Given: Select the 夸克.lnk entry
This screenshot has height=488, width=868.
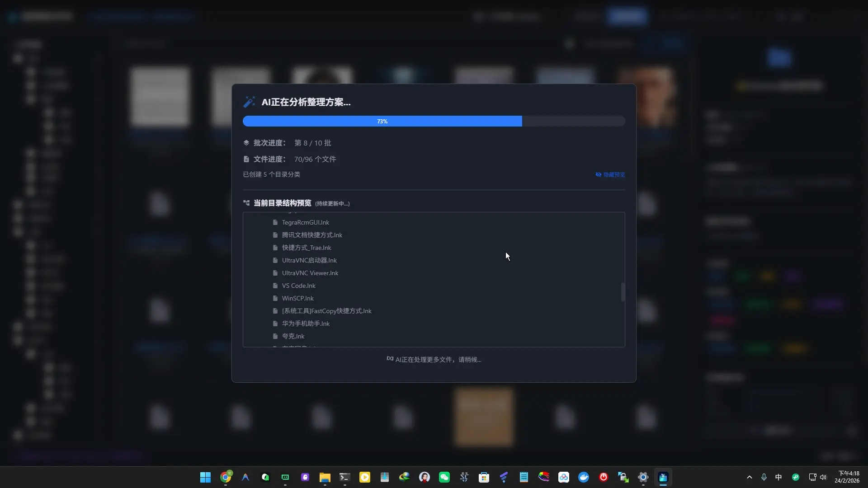Looking at the screenshot, I should point(293,336).
